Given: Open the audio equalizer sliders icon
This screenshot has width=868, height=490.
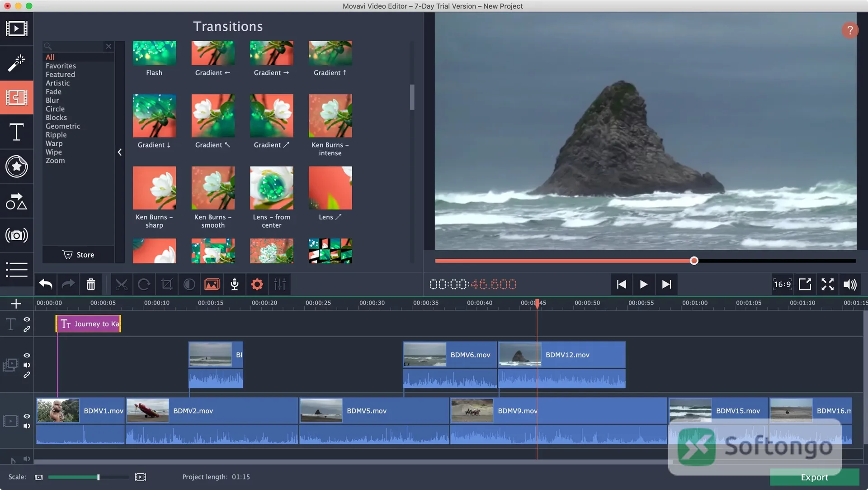Looking at the screenshot, I should [x=280, y=284].
